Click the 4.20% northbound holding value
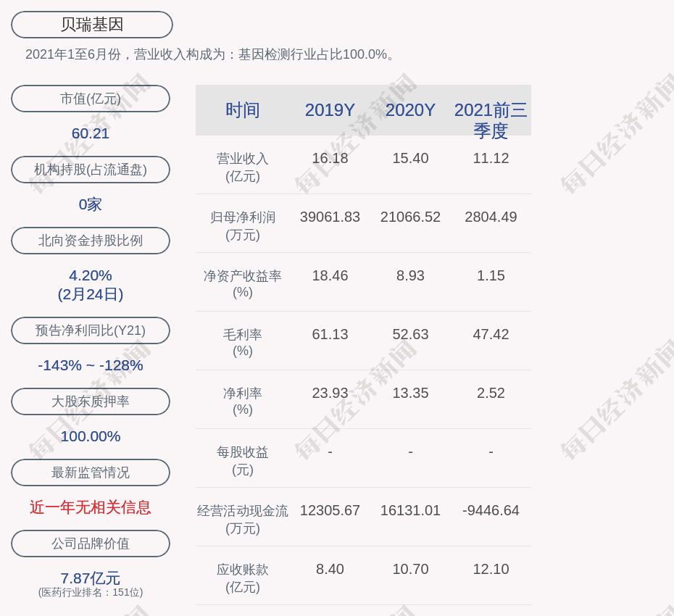This screenshot has height=616, width=674. pos(91,275)
